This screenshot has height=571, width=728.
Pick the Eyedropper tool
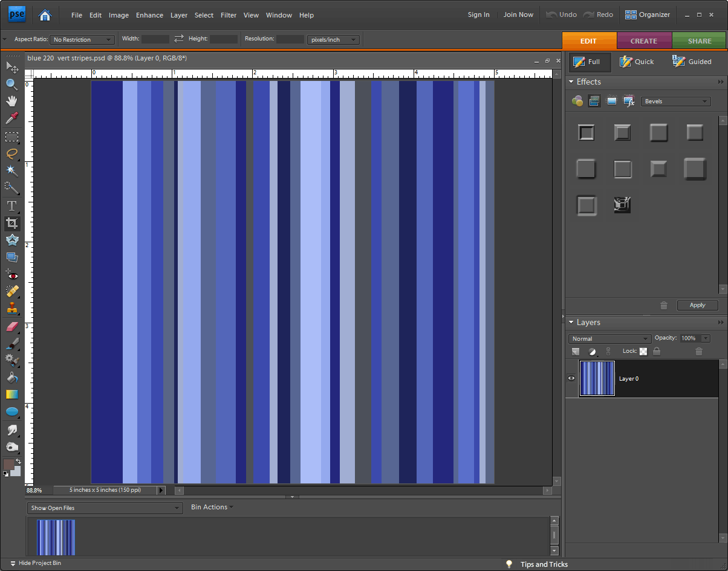11,118
